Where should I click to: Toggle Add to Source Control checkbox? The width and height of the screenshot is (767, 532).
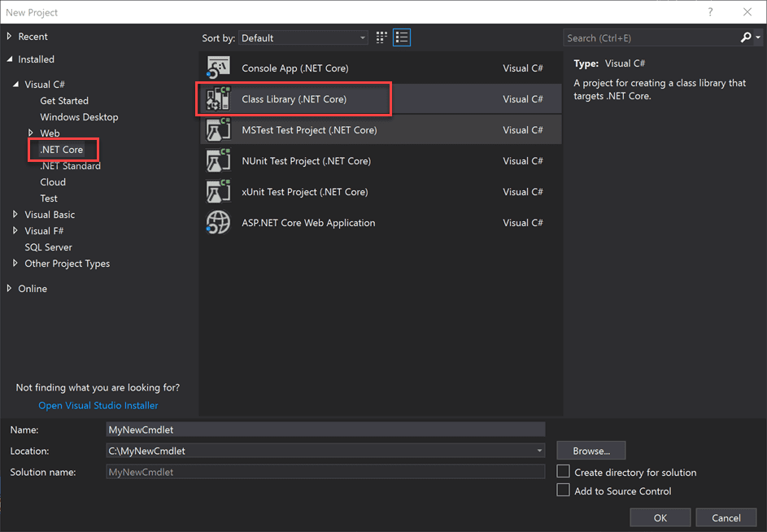tap(563, 490)
